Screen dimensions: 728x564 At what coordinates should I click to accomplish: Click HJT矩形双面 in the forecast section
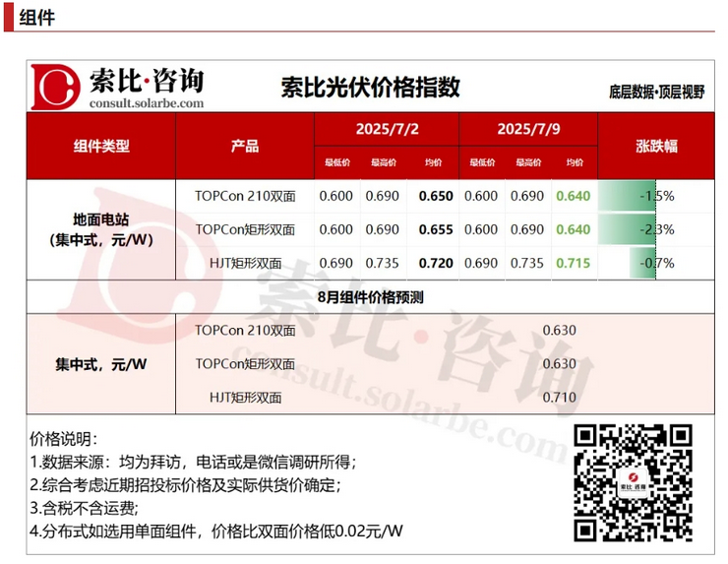pyautogui.click(x=245, y=398)
